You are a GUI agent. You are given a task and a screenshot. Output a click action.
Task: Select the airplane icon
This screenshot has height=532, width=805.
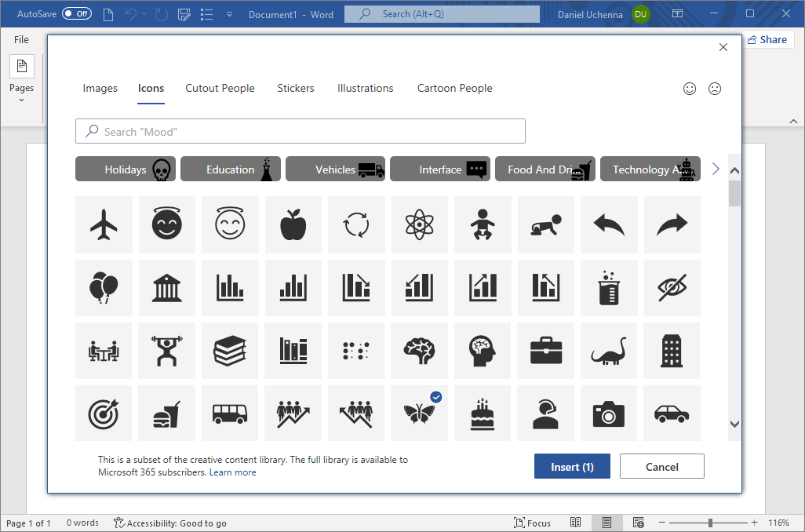point(104,224)
